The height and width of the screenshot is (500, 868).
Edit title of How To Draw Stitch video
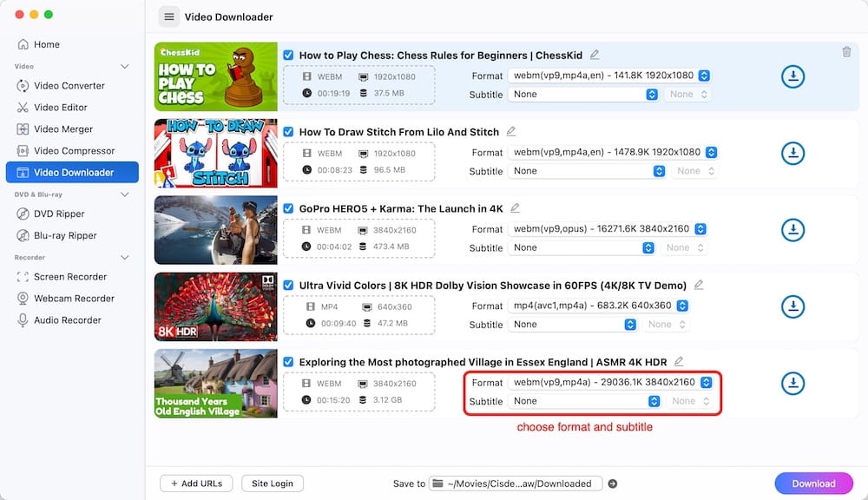click(511, 131)
